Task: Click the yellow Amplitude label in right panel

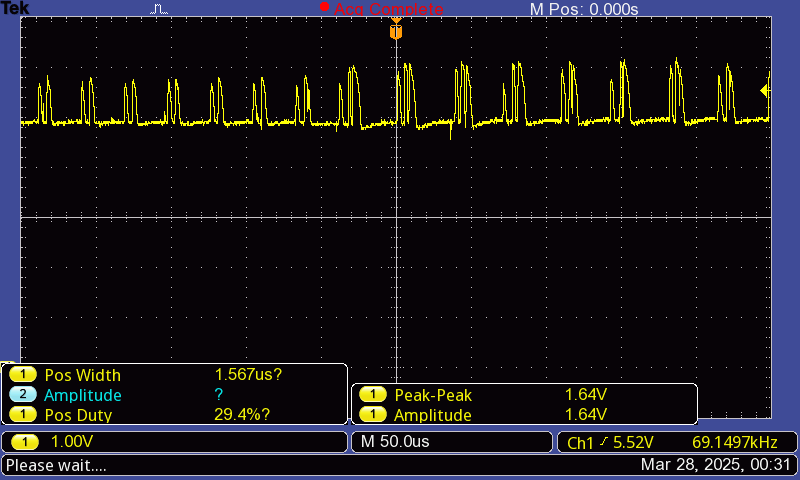Action: coord(433,415)
